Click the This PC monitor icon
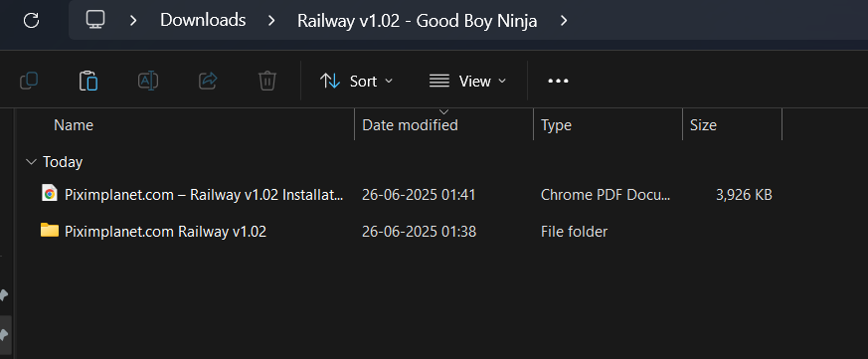The width and height of the screenshot is (868, 359). [95, 21]
